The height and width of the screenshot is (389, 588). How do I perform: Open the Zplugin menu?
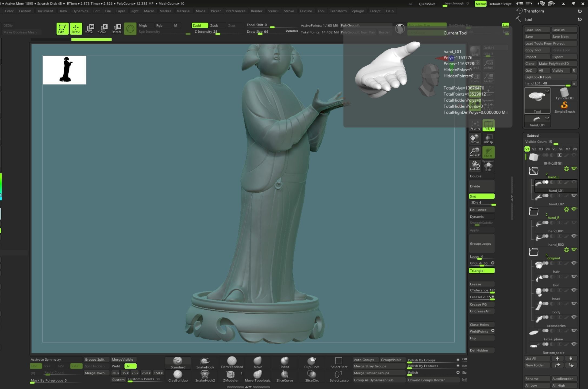pos(358,11)
